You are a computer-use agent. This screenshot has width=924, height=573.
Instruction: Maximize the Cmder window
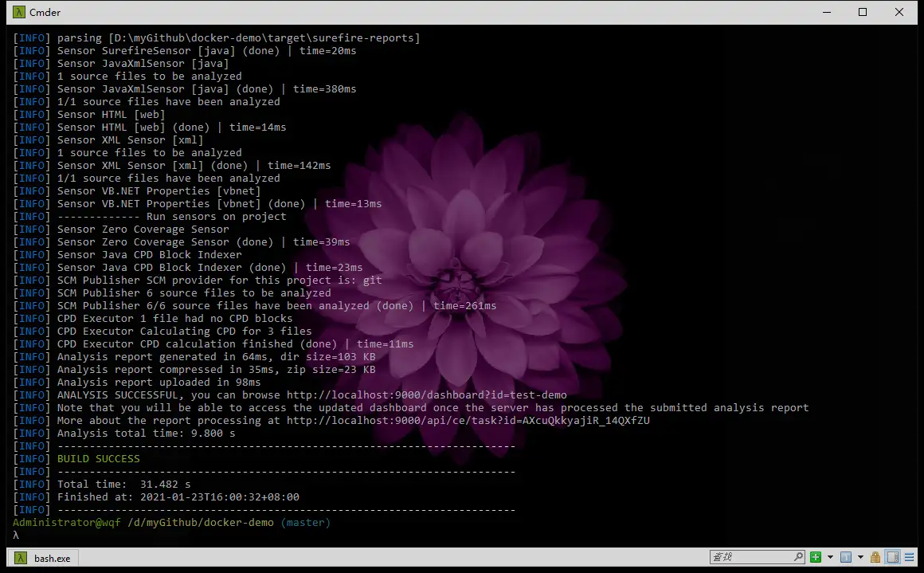point(863,12)
